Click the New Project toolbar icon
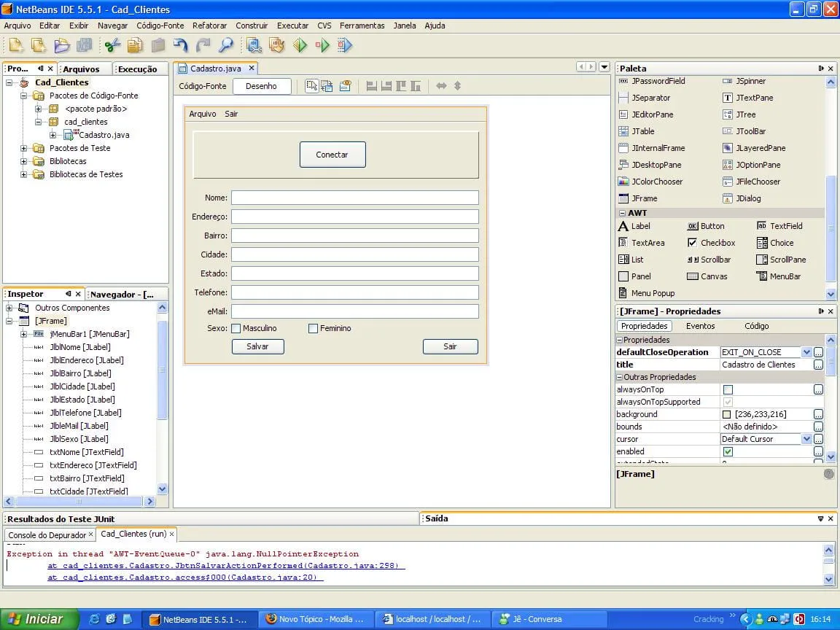 pos(39,45)
